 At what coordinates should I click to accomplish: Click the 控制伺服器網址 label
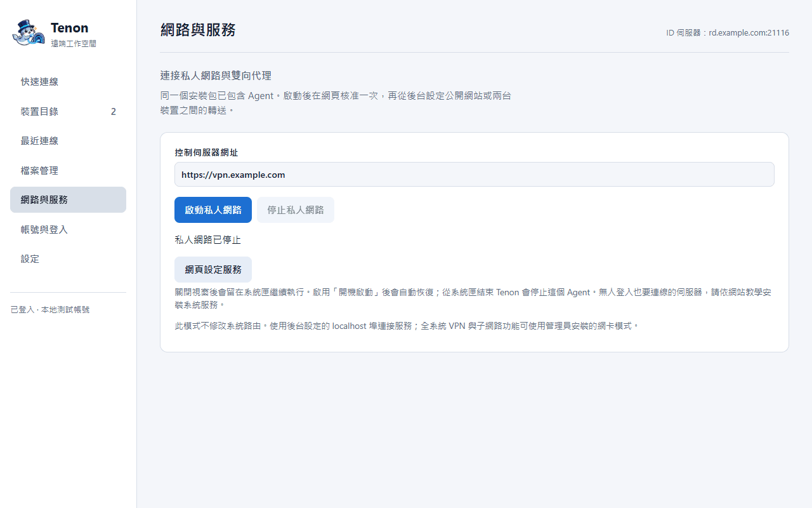207,152
